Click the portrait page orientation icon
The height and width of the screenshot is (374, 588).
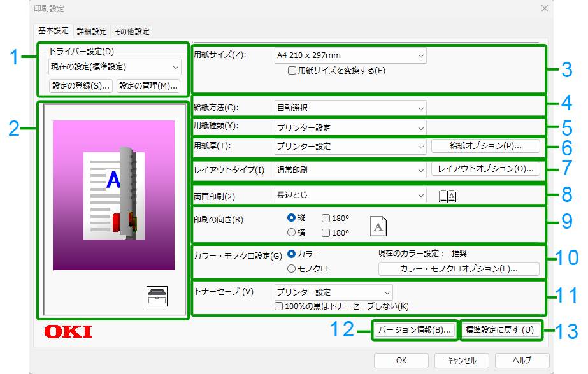[378, 225]
